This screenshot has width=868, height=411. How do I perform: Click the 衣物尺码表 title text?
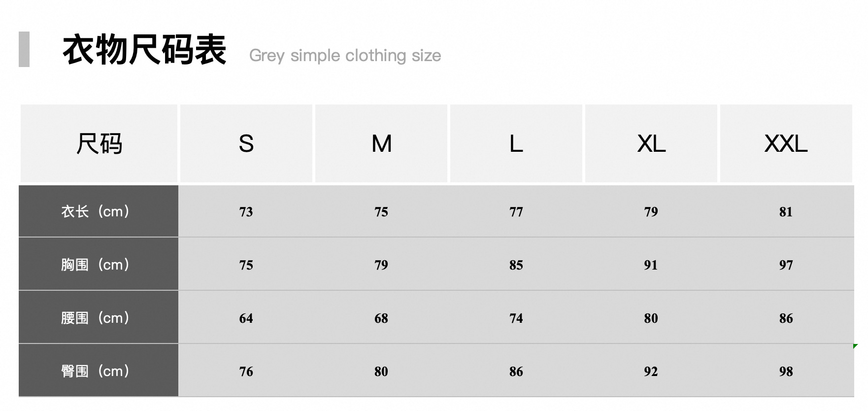pos(144,50)
